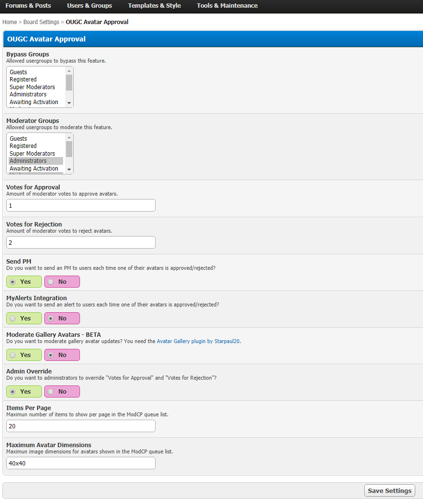Go to Home breadcrumb link
Screen dimensions: 423x504
(x=10, y=22)
